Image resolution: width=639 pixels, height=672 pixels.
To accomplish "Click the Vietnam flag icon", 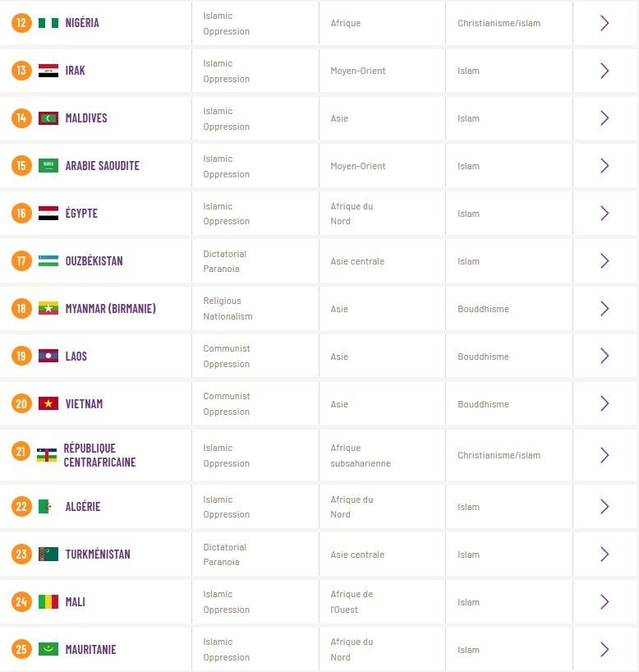I will (x=48, y=403).
